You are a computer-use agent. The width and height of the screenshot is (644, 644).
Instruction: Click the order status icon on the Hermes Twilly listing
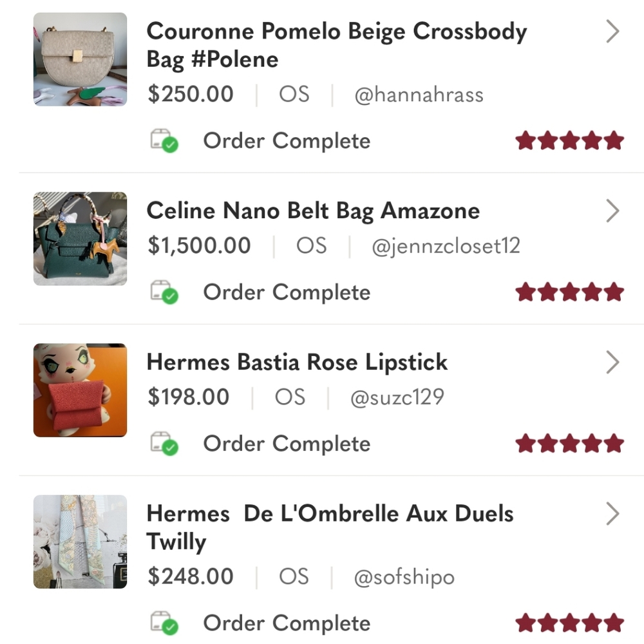[165, 623]
